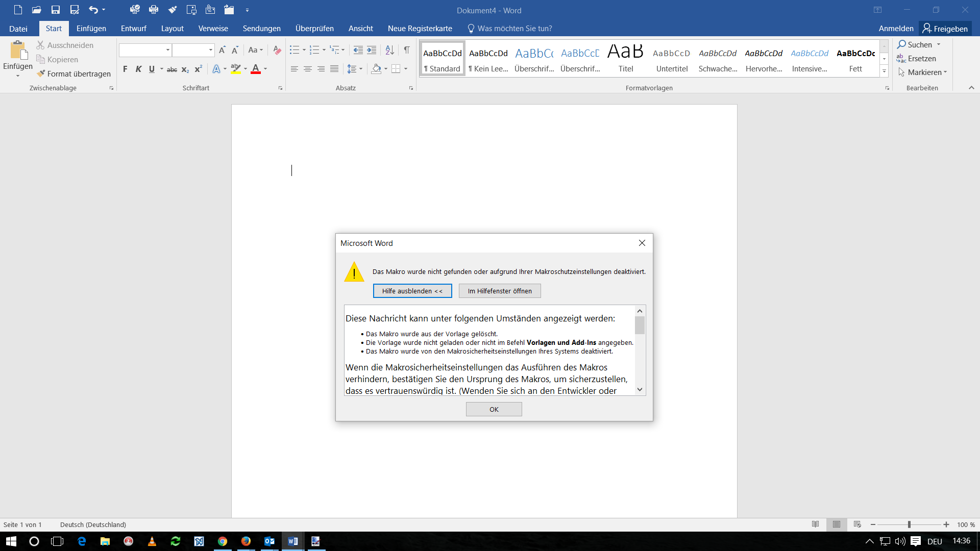Switch to Einfügen ribbon tab
Image resolution: width=980 pixels, height=551 pixels.
[x=91, y=29]
